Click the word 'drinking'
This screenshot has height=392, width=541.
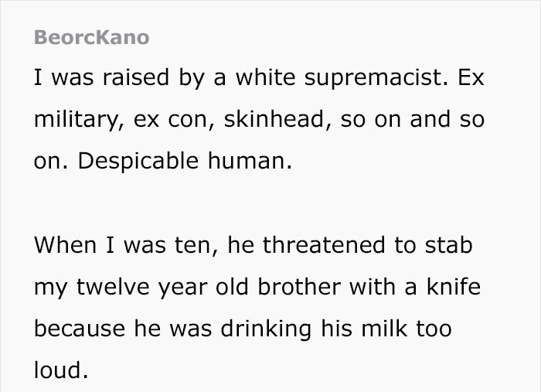(266, 330)
